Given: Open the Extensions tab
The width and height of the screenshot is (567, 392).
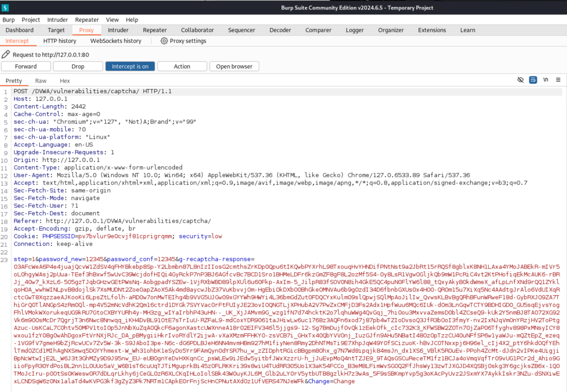Looking at the screenshot, I should (432, 30).
